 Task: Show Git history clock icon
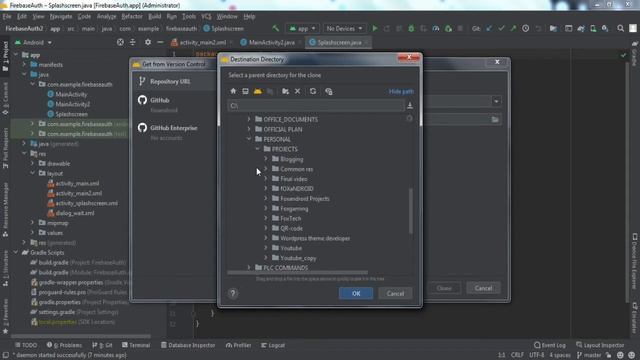click(x=525, y=29)
